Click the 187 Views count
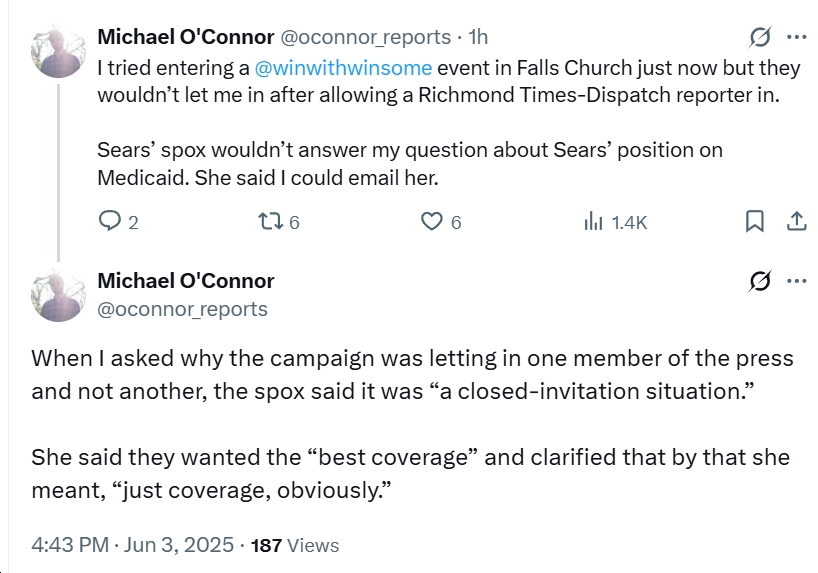Screen dimensions: 818x573 pyautogui.click(x=295, y=545)
